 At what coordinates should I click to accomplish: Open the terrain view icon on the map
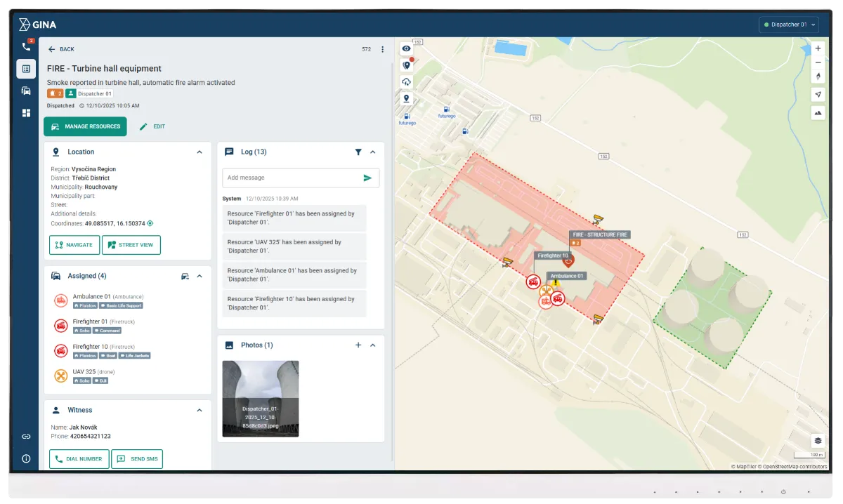[x=817, y=112]
